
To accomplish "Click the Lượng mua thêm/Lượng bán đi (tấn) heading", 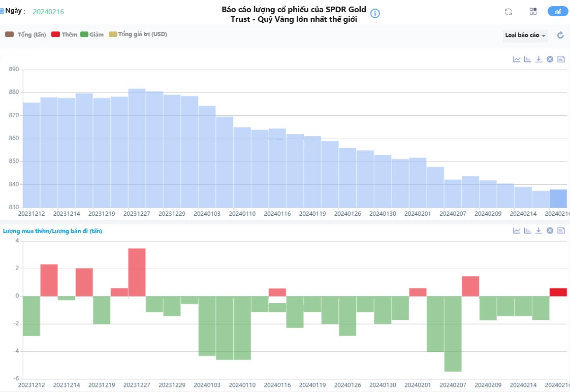I will (x=52, y=231).
